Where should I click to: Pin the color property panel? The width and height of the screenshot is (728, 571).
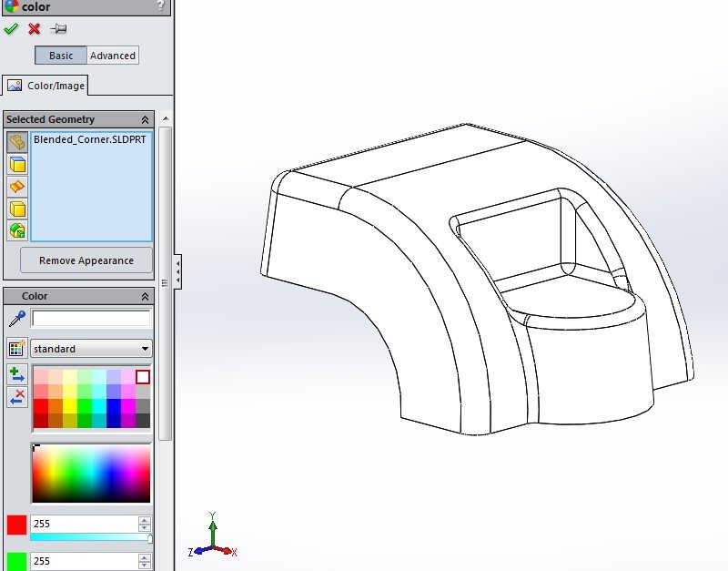58,29
